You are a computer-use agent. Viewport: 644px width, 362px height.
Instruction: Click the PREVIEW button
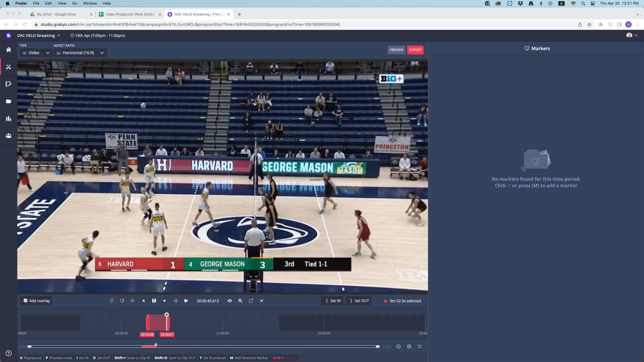tap(397, 50)
